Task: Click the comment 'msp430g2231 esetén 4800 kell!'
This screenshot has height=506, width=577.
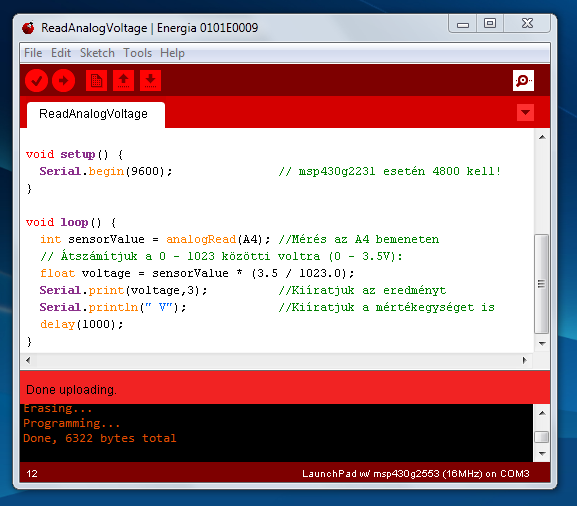Action: click(400, 171)
